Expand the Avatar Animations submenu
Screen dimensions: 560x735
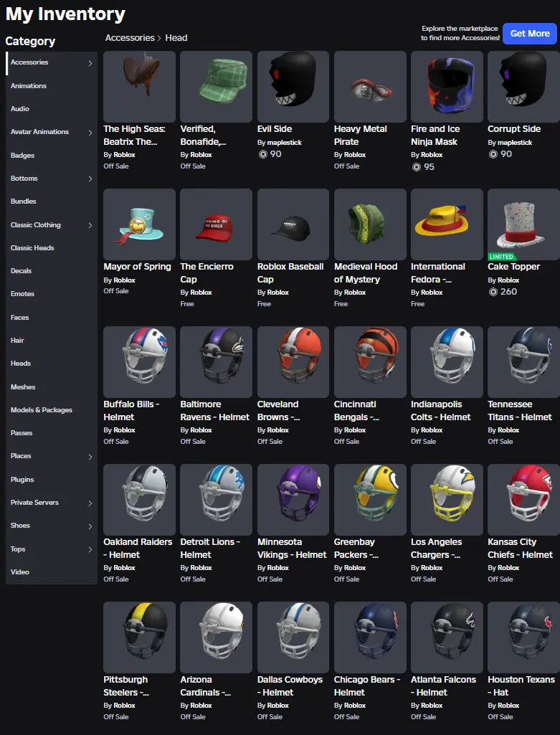coord(90,133)
